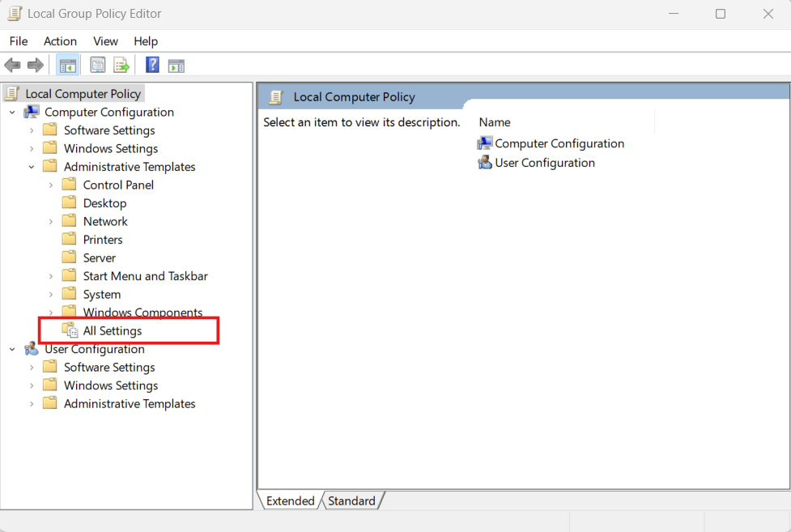Click the Local Group Policy Editor title icon
The image size is (791, 532).
pyautogui.click(x=15, y=14)
